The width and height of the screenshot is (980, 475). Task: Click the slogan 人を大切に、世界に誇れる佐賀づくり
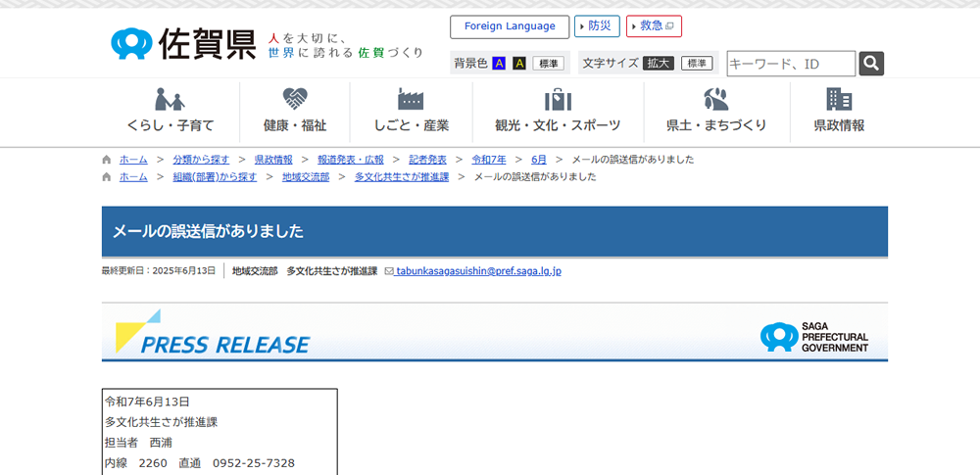point(346,45)
